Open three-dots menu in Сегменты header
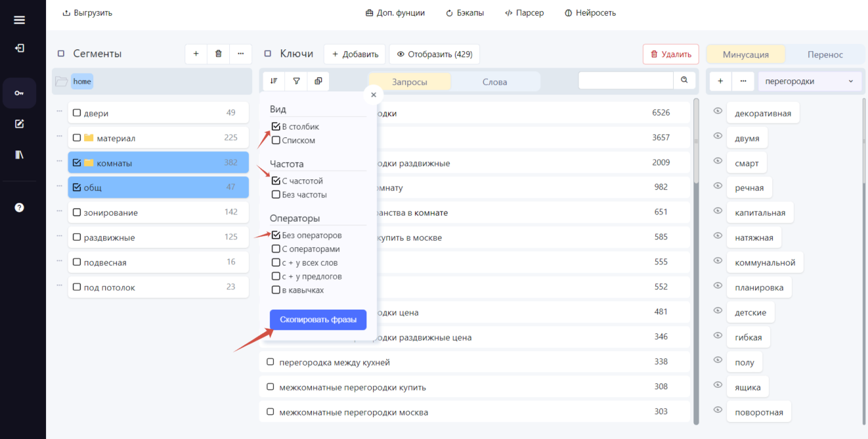Viewport: 868px width, 439px height. coord(241,54)
